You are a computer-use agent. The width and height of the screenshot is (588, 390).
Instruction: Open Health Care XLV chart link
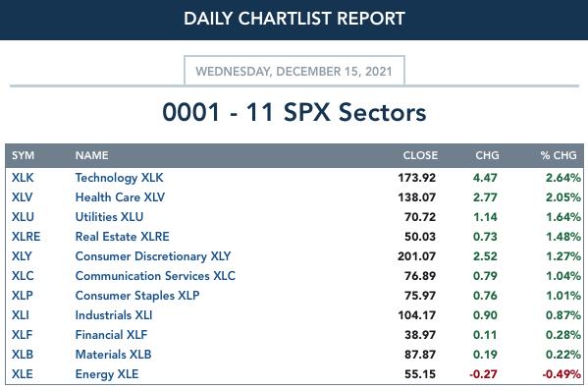pyautogui.click(x=120, y=197)
